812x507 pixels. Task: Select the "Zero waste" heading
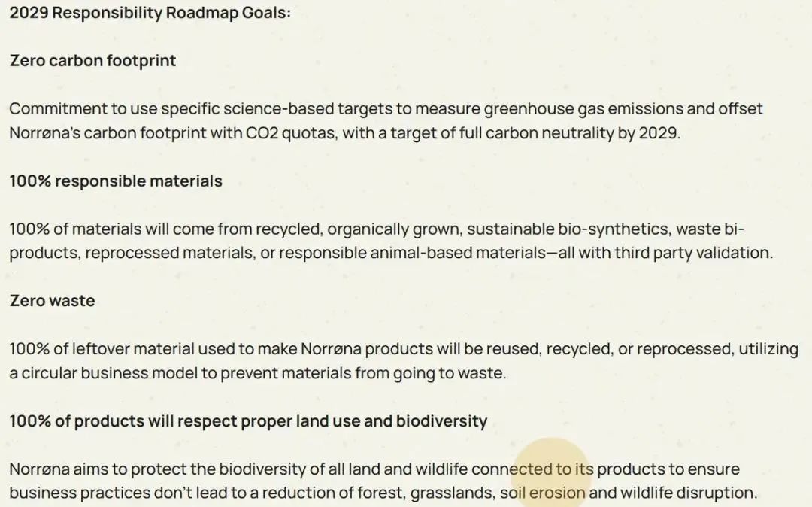(x=53, y=301)
